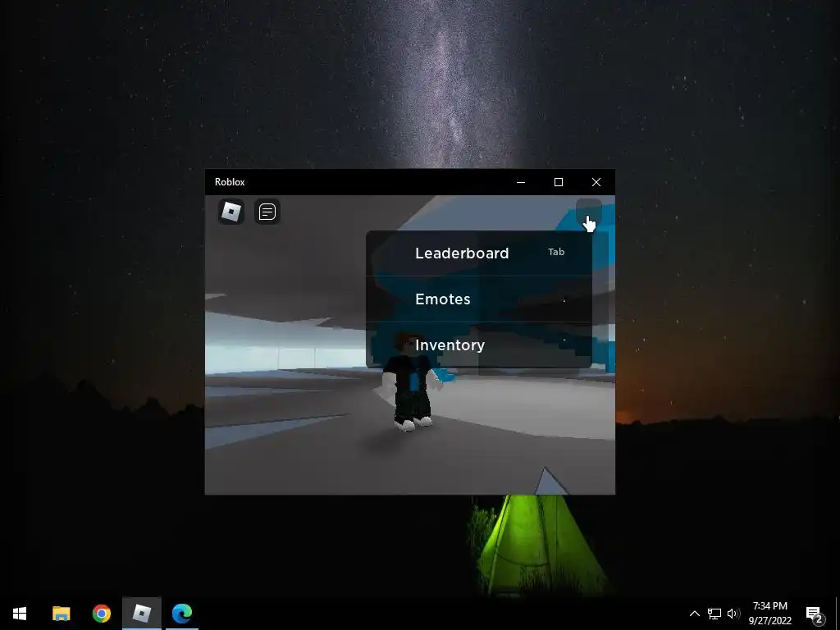Click the Roblox window title text
Image resolution: width=840 pixels, height=630 pixels.
(x=230, y=182)
